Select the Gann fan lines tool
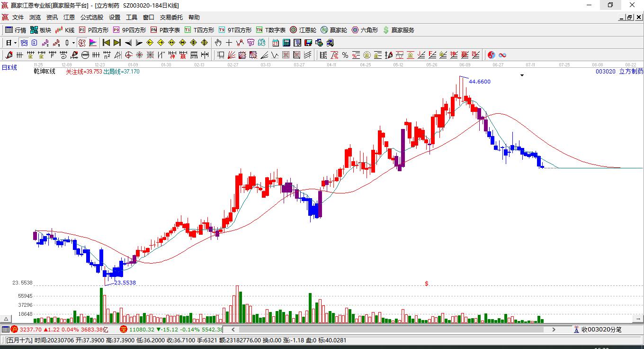This screenshot has width=644, height=349. click(x=232, y=55)
